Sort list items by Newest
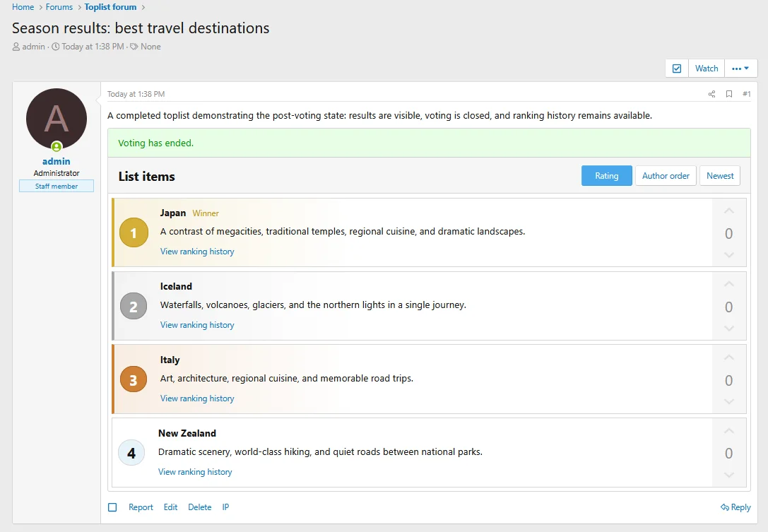The width and height of the screenshot is (768, 532). 720,176
